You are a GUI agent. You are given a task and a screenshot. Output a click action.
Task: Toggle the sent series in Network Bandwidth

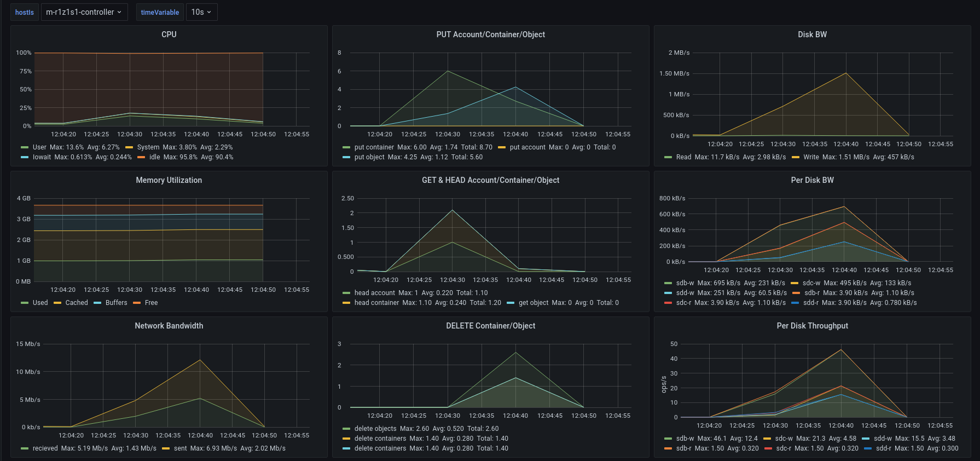[180, 448]
